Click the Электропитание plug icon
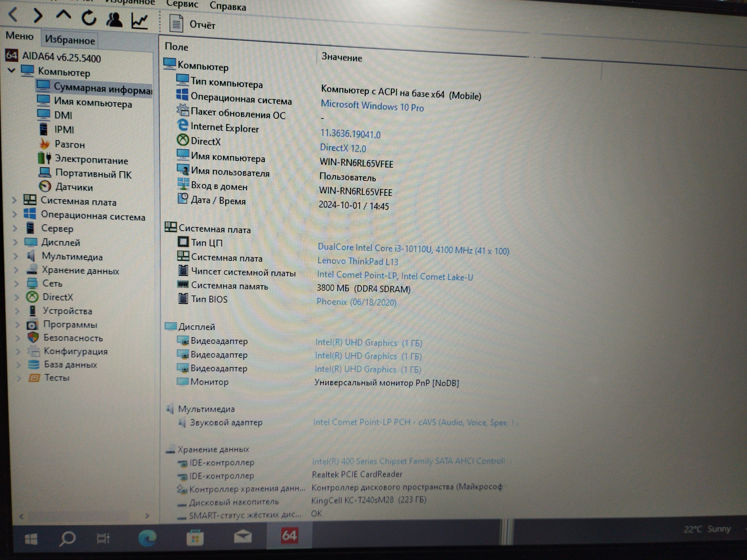The width and height of the screenshot is (747, 560). coord(44,158)
